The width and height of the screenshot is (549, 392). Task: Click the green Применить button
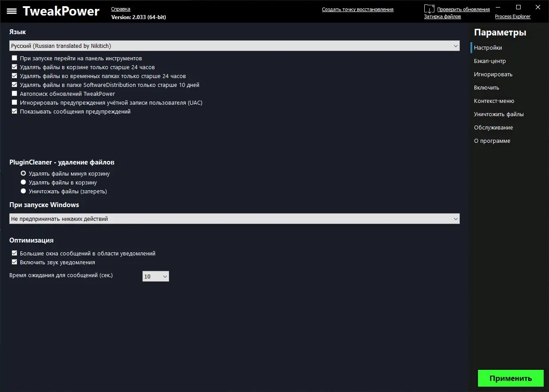coord(511,378)
